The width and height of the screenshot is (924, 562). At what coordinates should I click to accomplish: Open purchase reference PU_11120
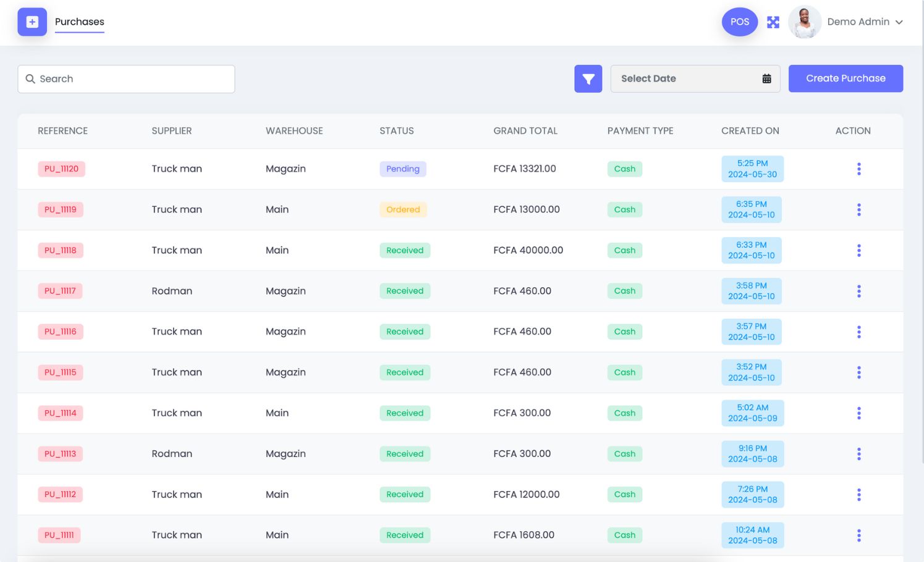(x=61, y=169)
